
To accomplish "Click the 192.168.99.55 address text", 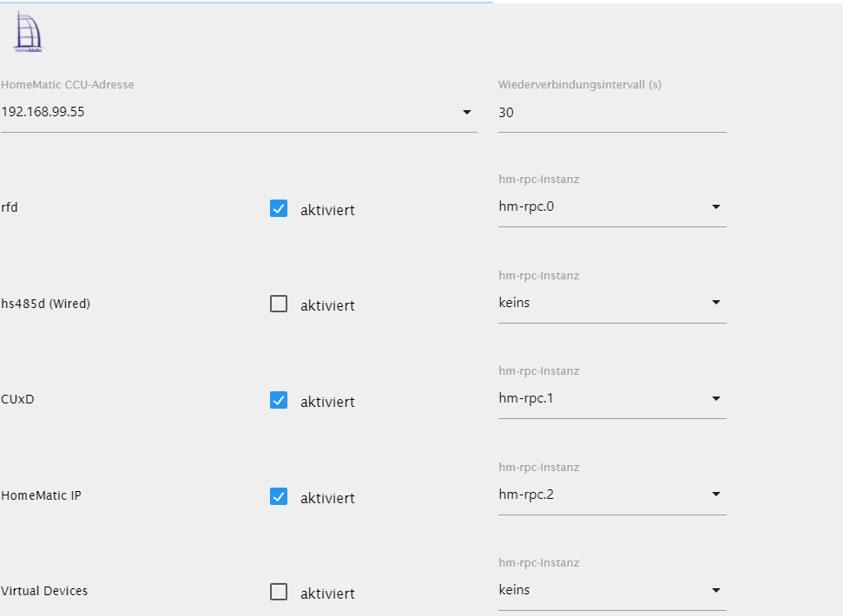I will tap(43, 112).
